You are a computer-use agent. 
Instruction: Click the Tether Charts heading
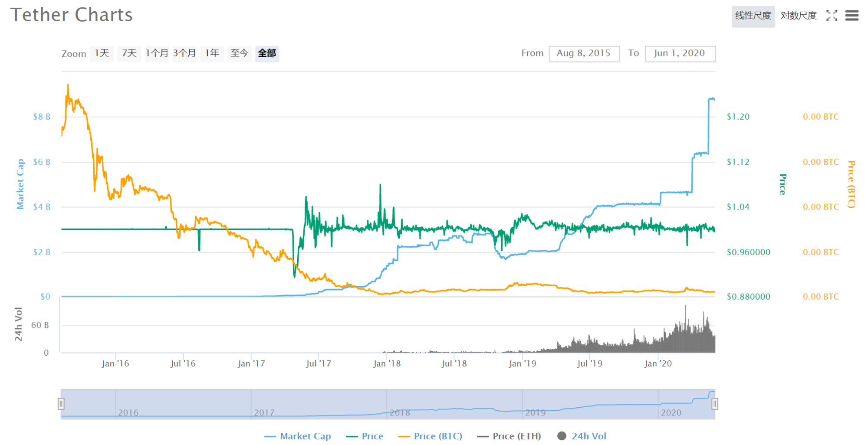[72, 15]
